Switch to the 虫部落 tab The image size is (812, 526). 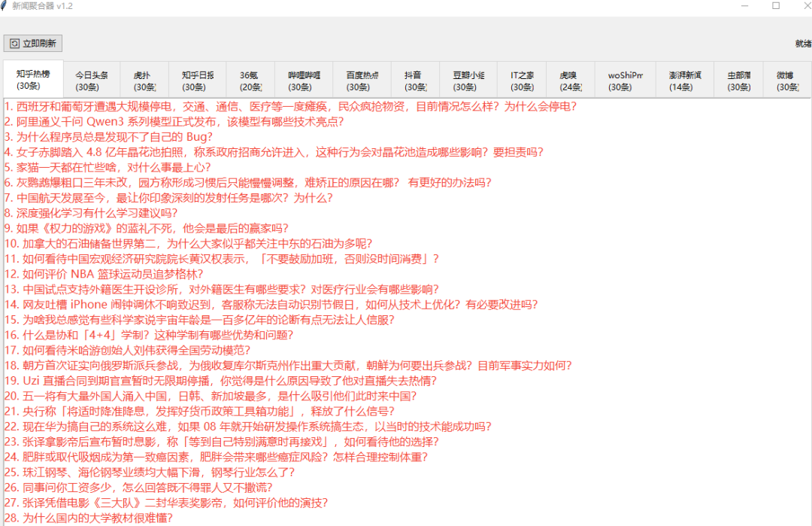(738, 81)
